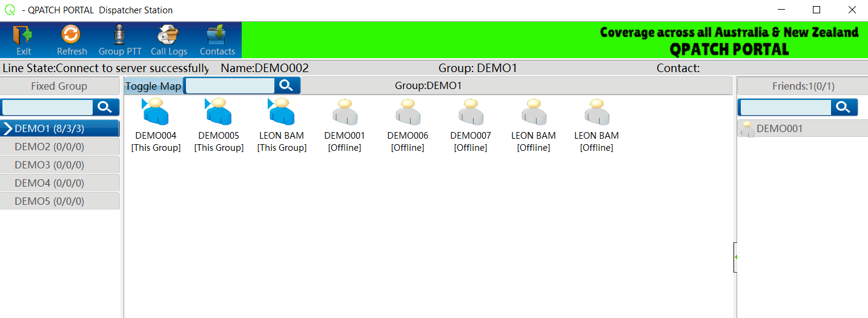Minimize the Dispatcher Station window

781,10
